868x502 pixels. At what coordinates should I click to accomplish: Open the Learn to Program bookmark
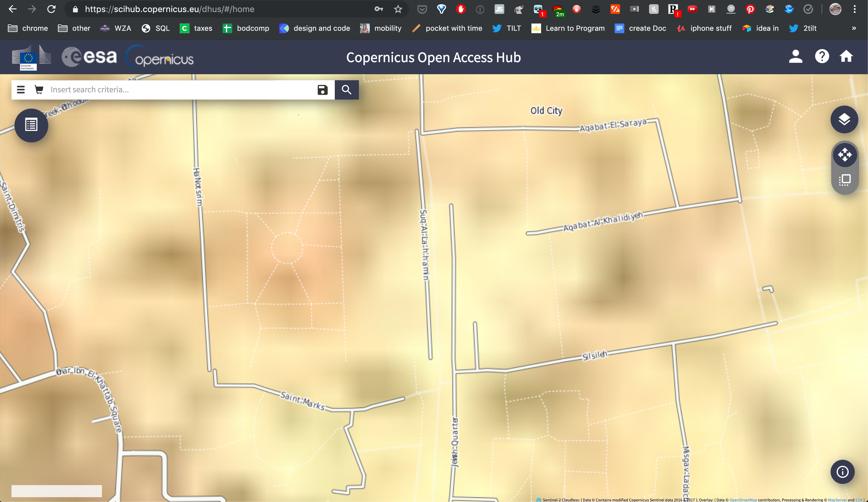click(568, 28)
